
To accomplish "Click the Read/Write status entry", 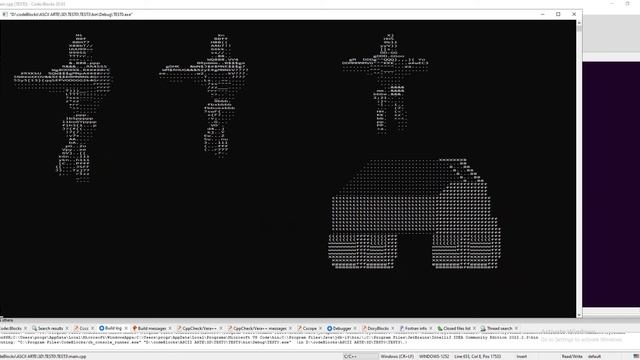I will (x=572, y=356).
